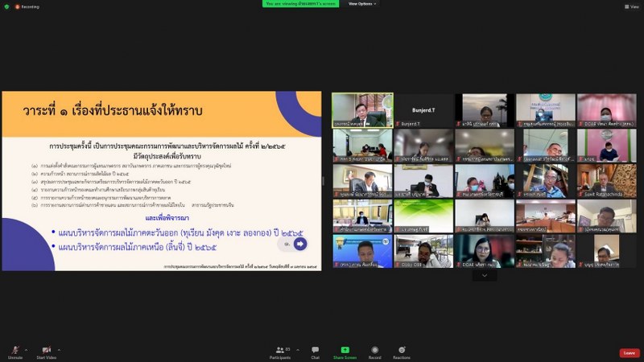
Task: Start Video from the bottom toolbar
Action: tap(46, 350)
